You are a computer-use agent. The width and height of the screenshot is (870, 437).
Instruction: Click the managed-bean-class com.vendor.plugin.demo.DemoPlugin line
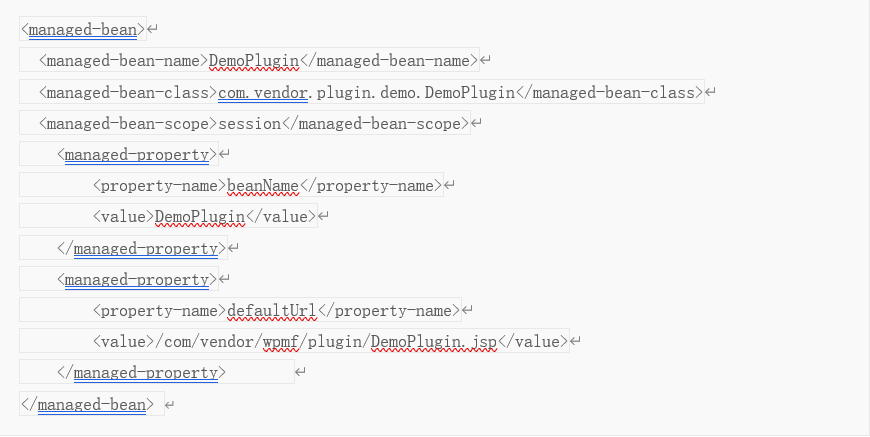coord(362,92)
